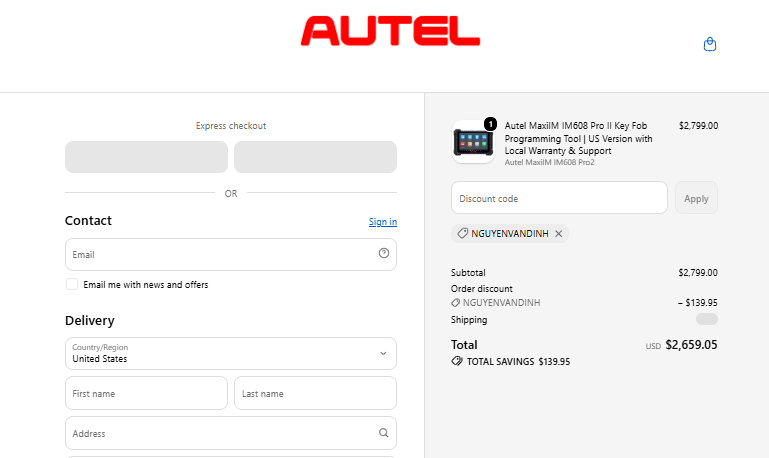Click the Autel logo
This screenshot has width=769, height=458.
point(390,31)
